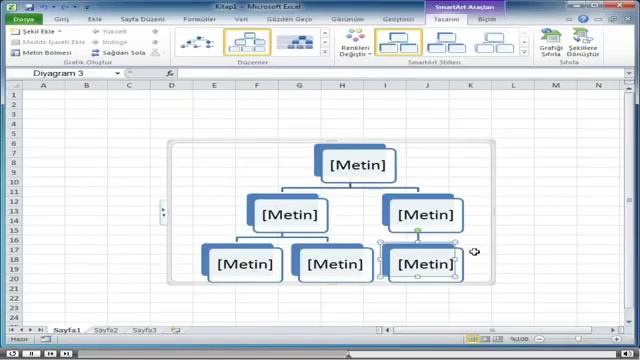This screenshot has width=640, height=360.
Task: Pause the video with the pause button
Action: (31, 353)
